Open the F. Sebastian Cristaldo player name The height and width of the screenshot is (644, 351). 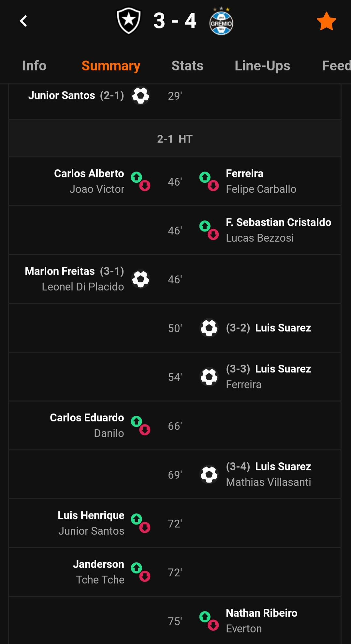pyautogui.click(x=279, y=222)
